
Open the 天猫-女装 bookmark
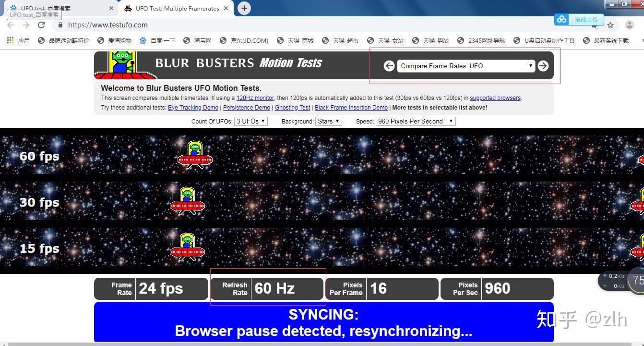tap(385, 40)
